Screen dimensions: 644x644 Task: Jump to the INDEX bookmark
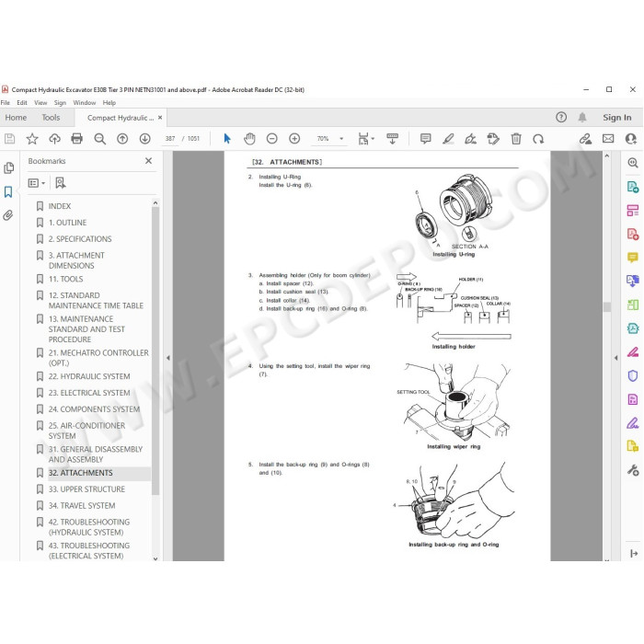(x=60, y=206)
